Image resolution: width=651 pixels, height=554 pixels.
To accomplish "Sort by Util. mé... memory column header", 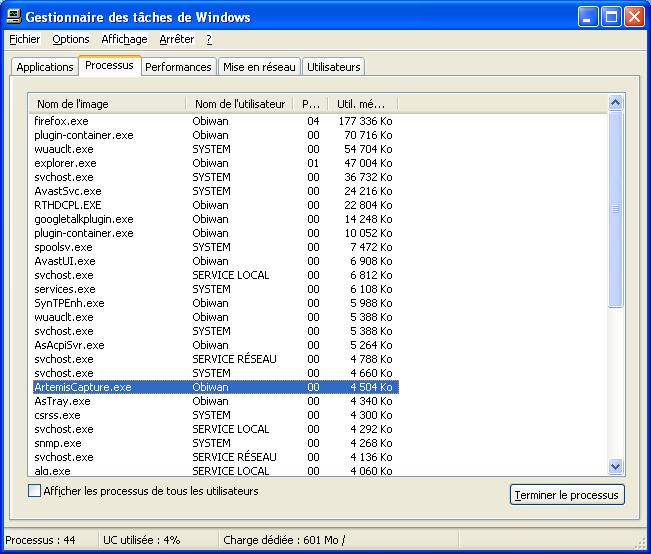I will click(x=363, y=104).
